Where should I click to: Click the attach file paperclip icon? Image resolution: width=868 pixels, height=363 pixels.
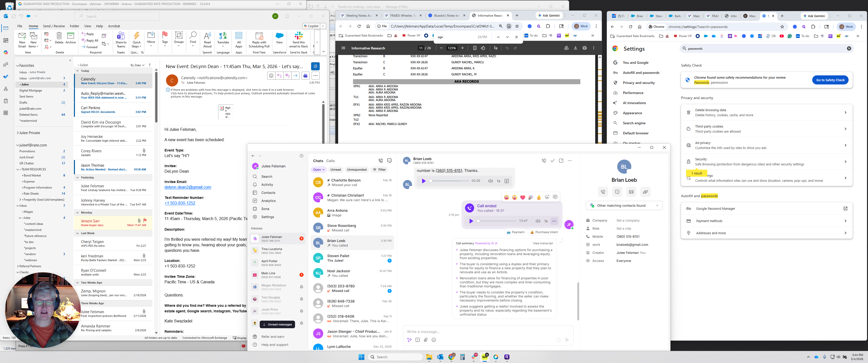point(426,340)
